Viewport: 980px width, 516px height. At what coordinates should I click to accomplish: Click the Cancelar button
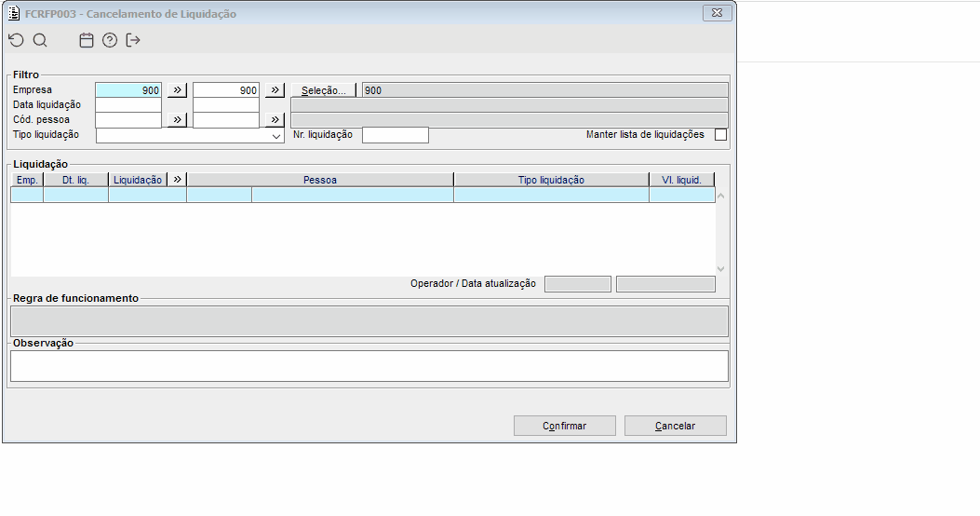click(675, 426)
